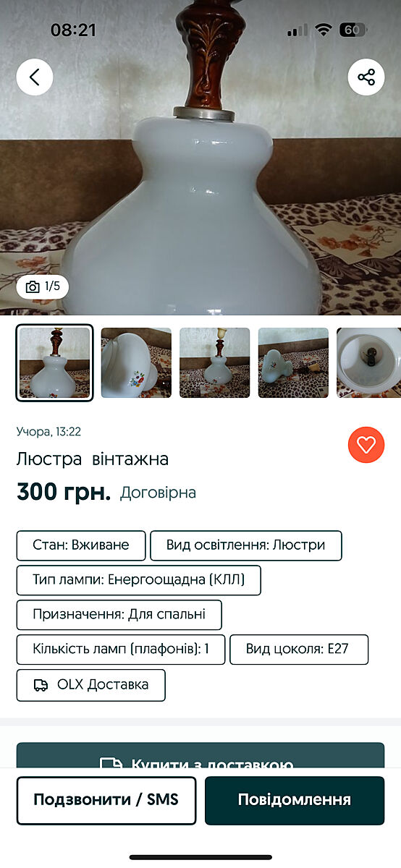Toggle the red heart favorite button
Viewport: 401px width, 868px height.
pos(366,445)
